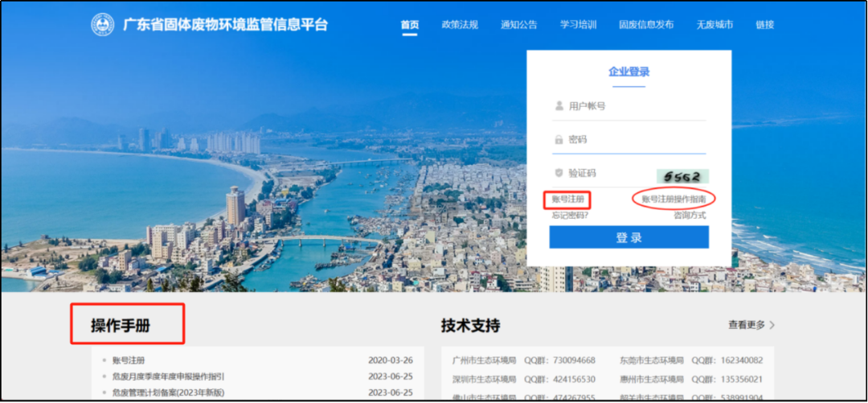
Task: Click date 2020-03-26 in manual list
Action: coord(391,360)
